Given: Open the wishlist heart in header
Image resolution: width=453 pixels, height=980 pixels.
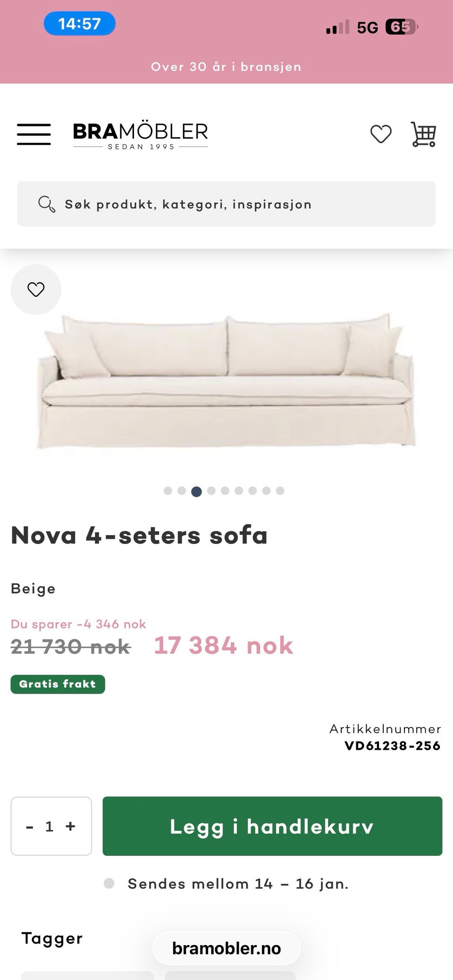Looking at the screenshot, I should [381, 134].
